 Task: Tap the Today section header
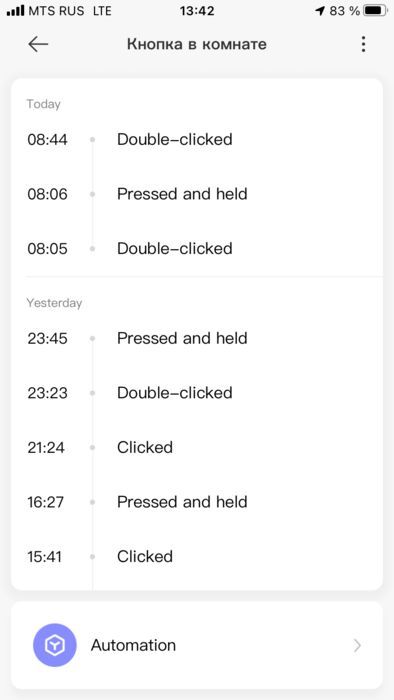coord(43,104)
